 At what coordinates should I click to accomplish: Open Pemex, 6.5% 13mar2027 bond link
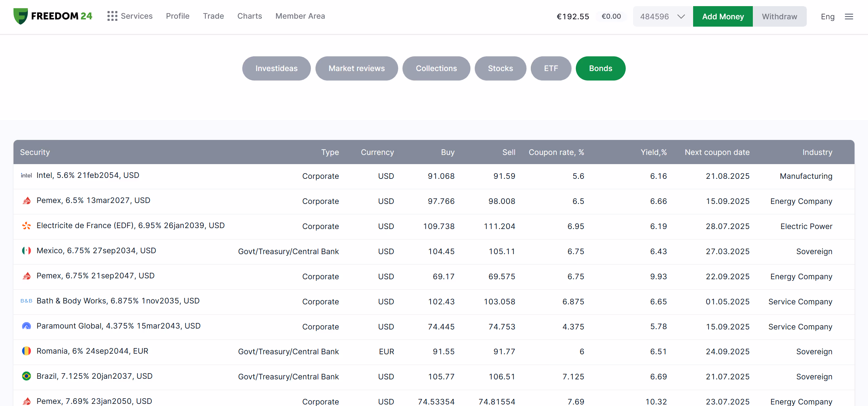(x=93, y=201)
